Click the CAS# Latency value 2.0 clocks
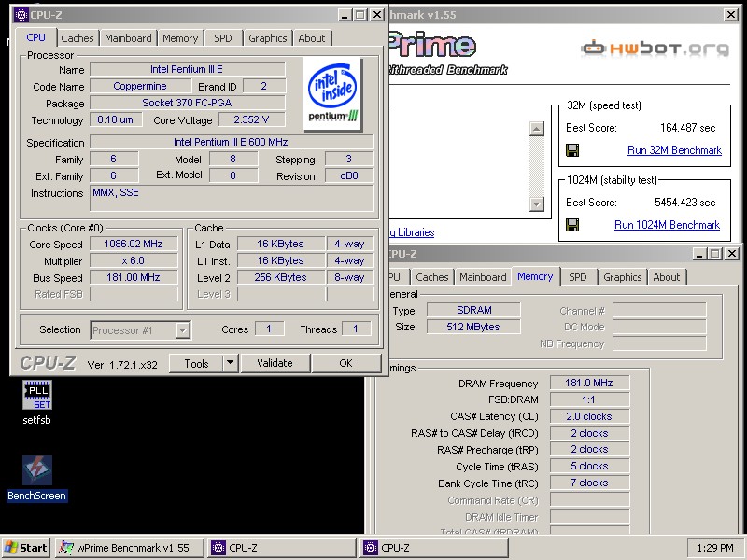747x560 pixels. tap(589, 416)
